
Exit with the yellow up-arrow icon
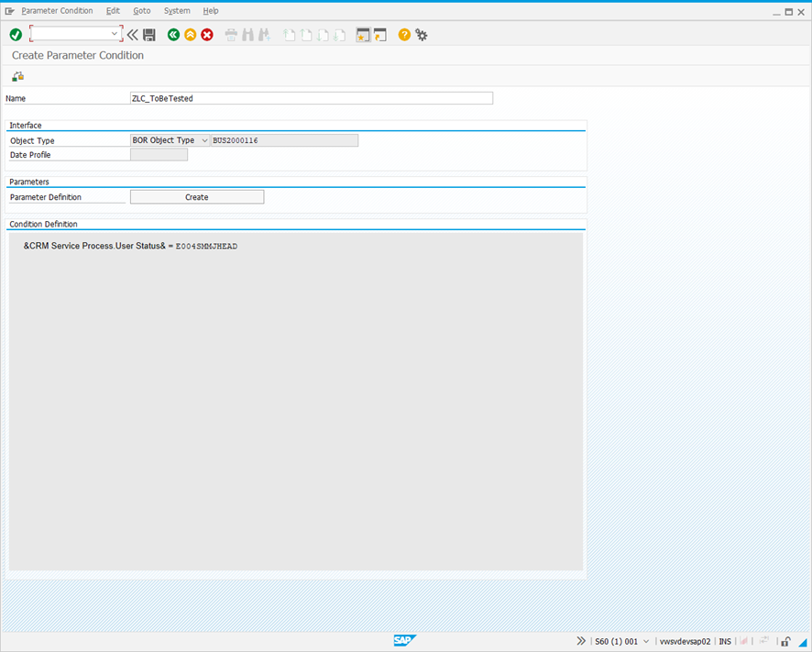pyautogui.click(x=190, y=35)
